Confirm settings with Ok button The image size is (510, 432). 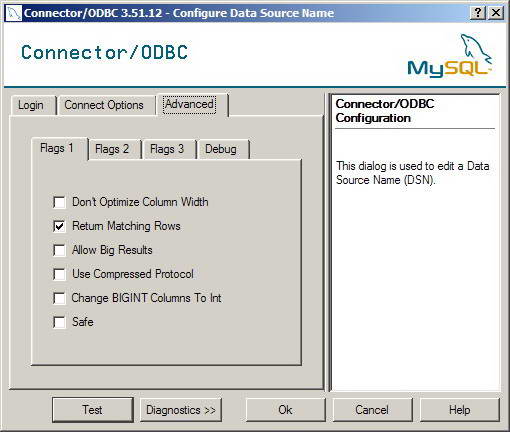[286, 410]
